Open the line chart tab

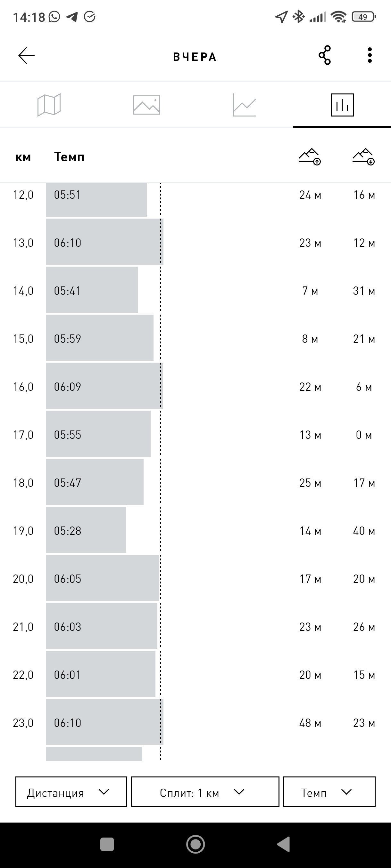(244, 105)
